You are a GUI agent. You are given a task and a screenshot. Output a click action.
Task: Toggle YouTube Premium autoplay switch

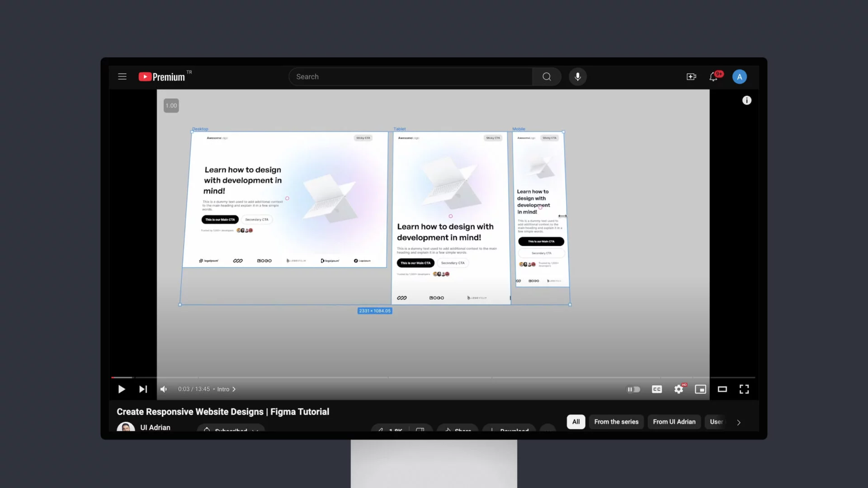tap(633, 389)
